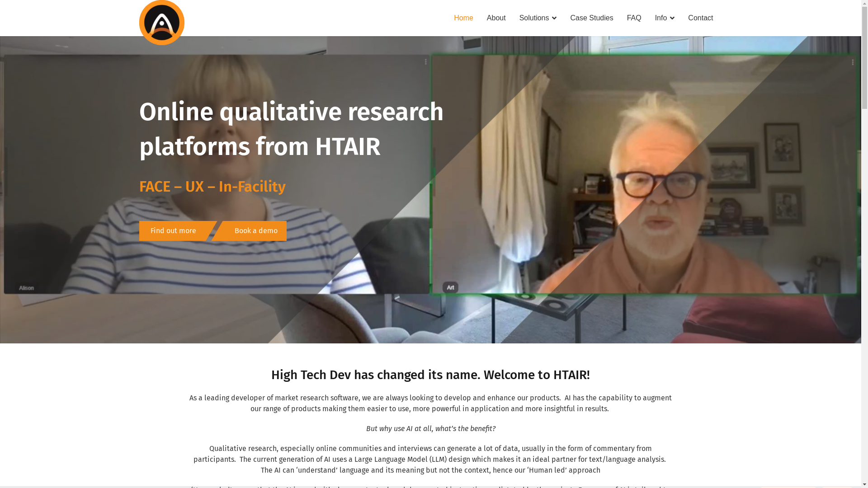Click the FACE – UX – In-Facility subtitle
This screenshot has width=868, height=488.
pyautogui.click(x=212, y=187)
